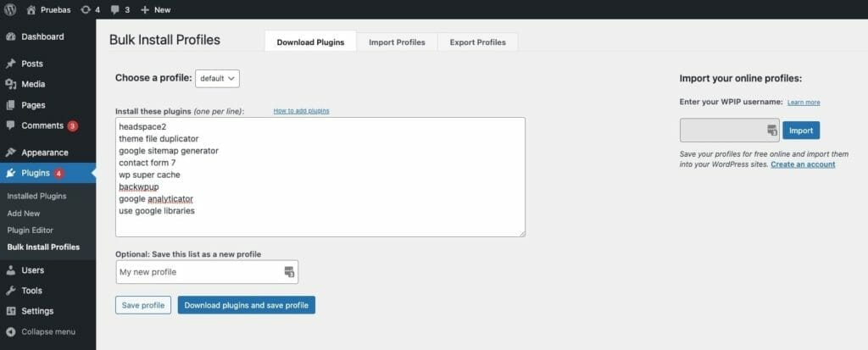Click the Users person icon
The width and height of the screenshot is (868, 350).
point(10,270)
